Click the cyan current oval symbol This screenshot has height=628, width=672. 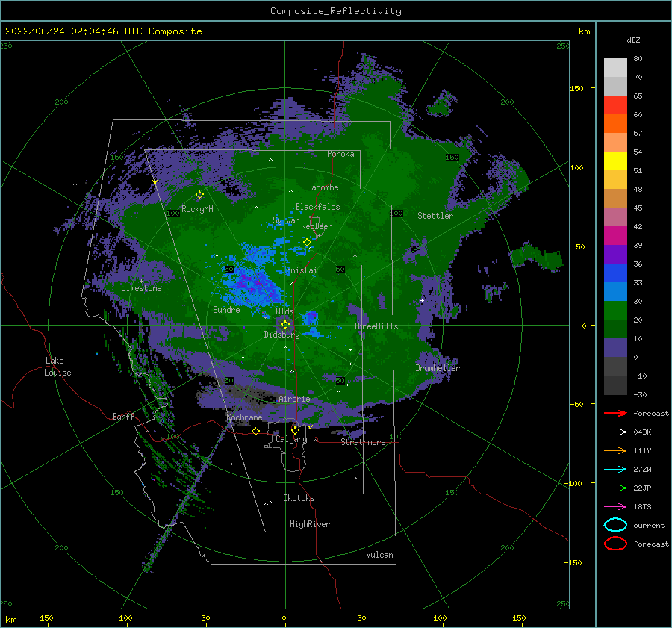pos(615,525)
